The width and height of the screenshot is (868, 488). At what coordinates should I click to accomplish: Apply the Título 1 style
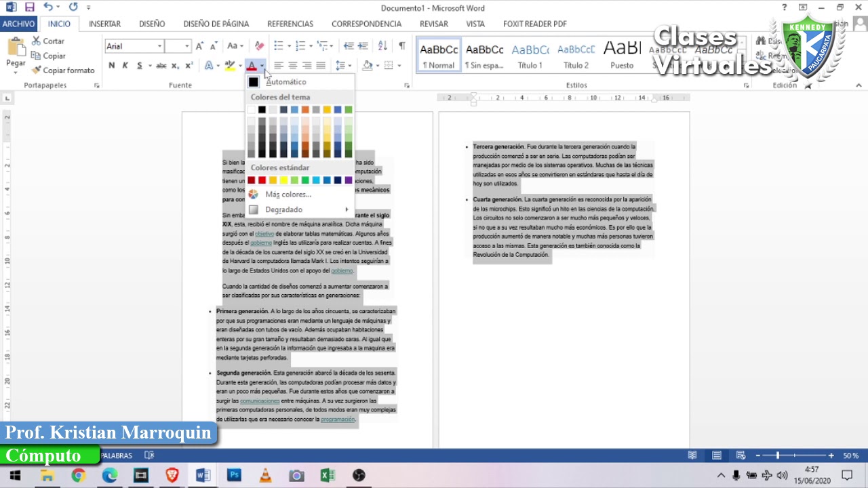tap(530, 55)
